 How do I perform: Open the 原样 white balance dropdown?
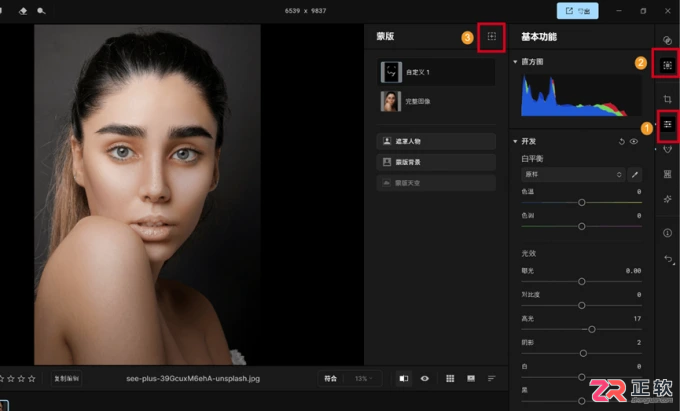pos(573,174)
